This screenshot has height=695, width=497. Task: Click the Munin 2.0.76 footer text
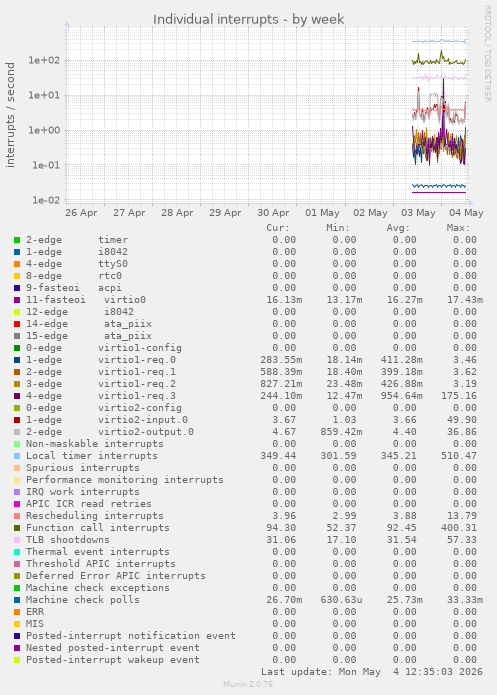pyautogui.click(x=248, y=684)
